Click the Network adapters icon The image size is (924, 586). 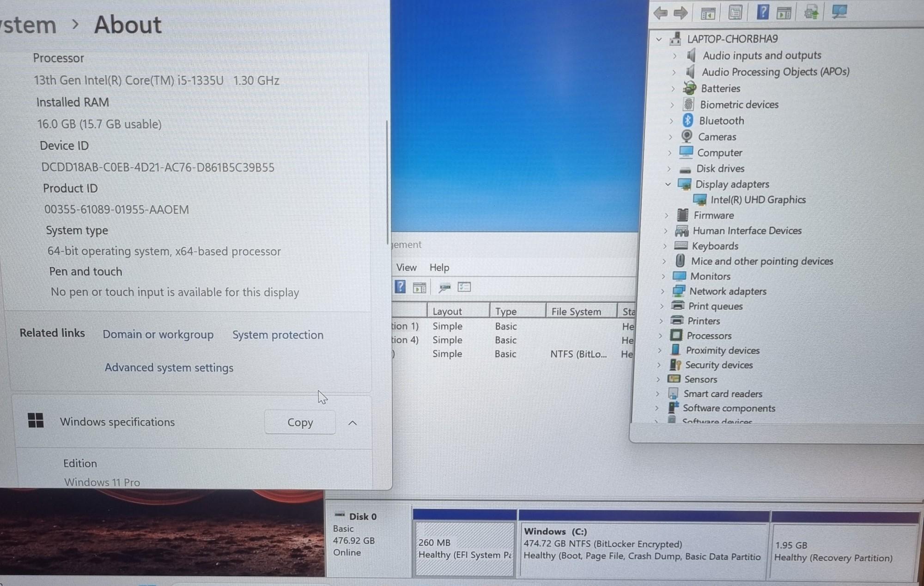tap(679, 291)
